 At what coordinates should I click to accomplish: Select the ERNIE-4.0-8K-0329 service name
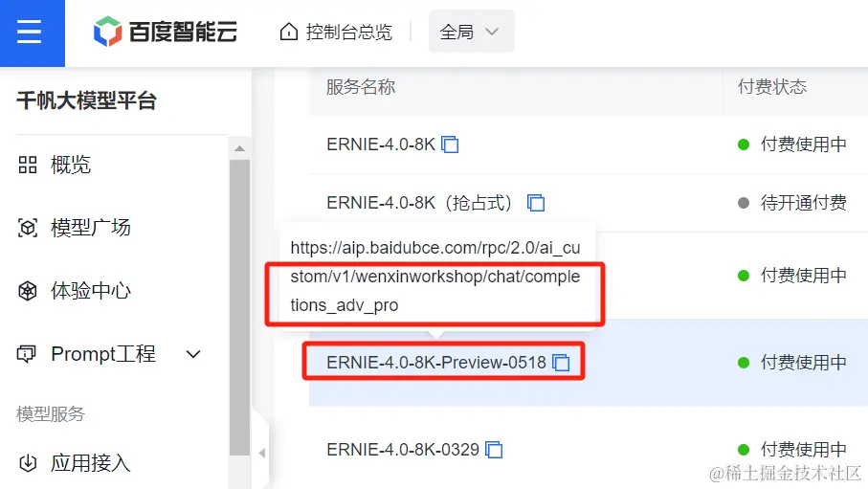pyautogui.click(x=403, y=450)
